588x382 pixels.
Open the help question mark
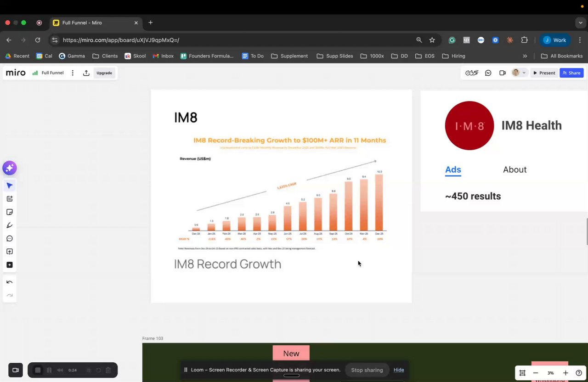[x=579, y=373]
